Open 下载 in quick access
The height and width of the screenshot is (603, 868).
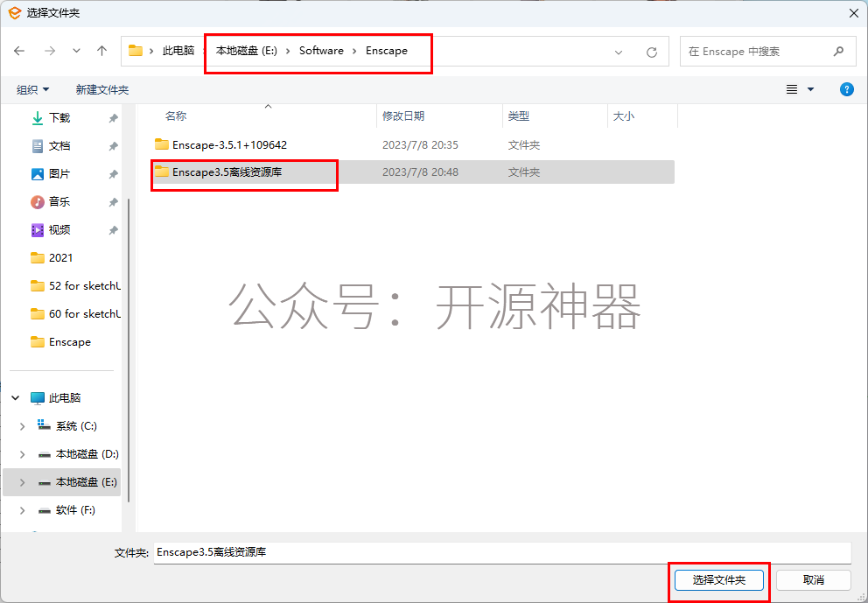pyautogui.click(x=59, y=118)
